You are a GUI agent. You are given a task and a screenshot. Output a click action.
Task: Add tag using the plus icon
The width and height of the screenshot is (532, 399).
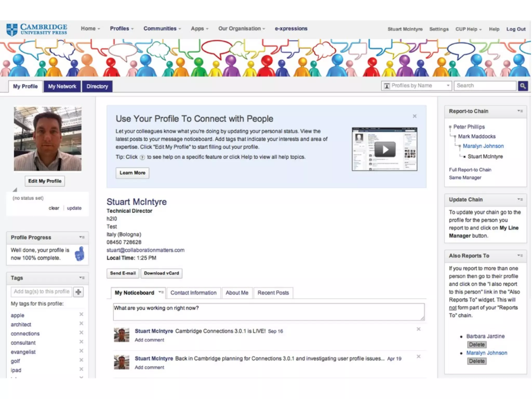click(78, 292)
